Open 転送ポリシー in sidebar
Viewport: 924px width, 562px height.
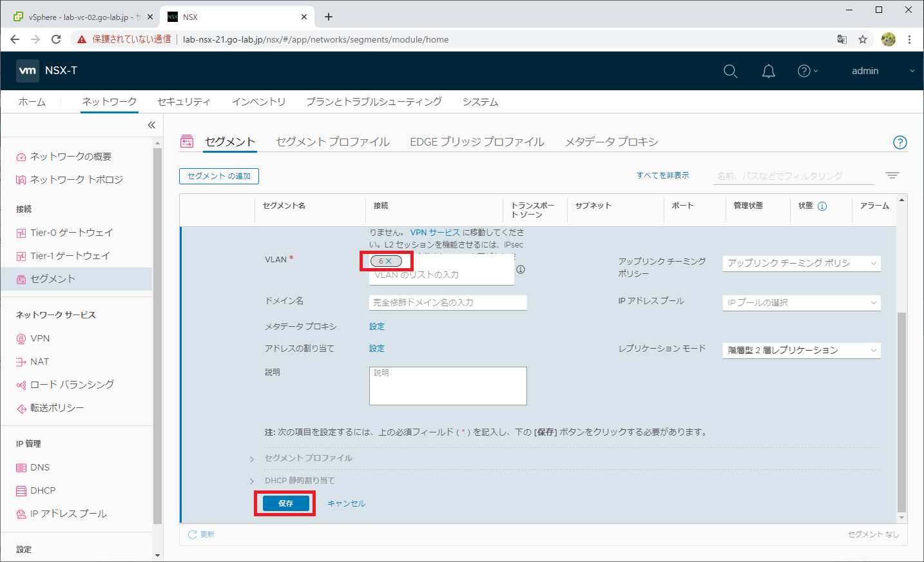[x=57, y=408]
